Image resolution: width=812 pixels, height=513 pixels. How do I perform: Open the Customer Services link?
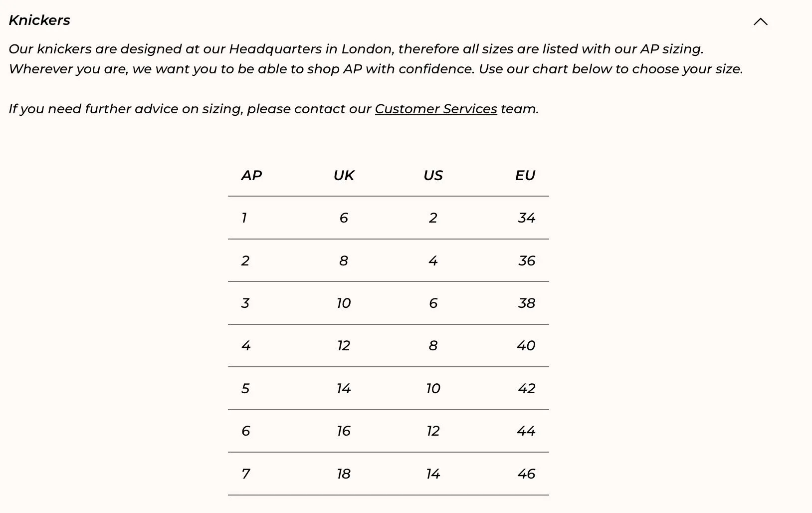pyautogui.click(x=435, y=109)
